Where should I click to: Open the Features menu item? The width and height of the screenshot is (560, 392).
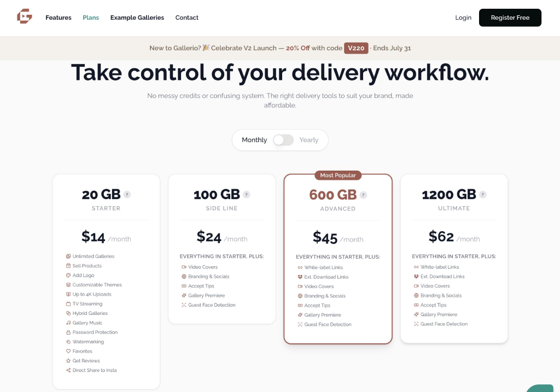click(x=58, y=17)
